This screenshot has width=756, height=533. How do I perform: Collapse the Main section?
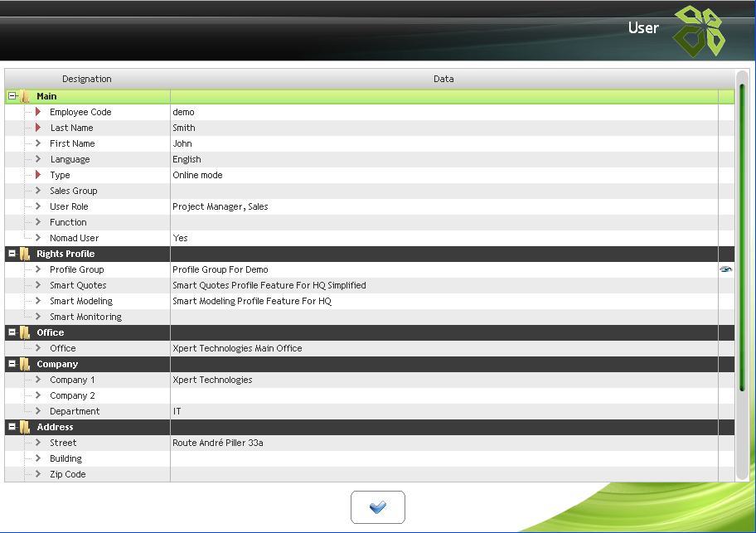click(x=12, y=96)
